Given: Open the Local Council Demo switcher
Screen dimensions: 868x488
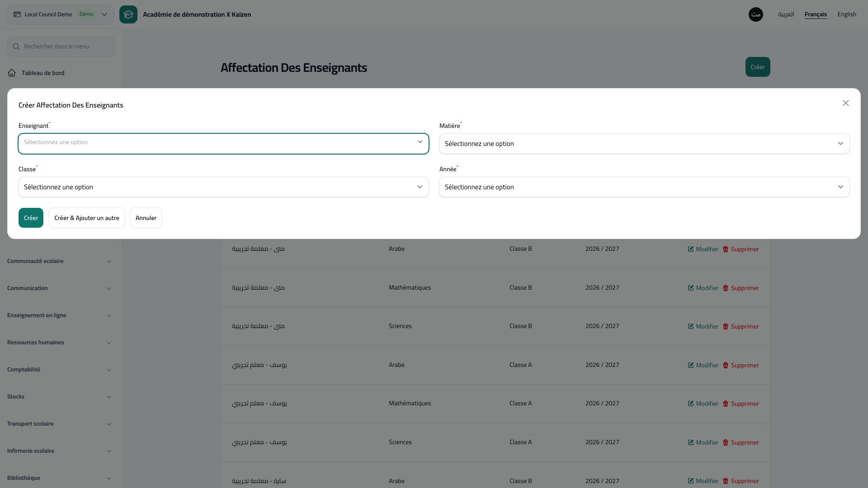Looking at the screenshot, I should pos(61,14).
